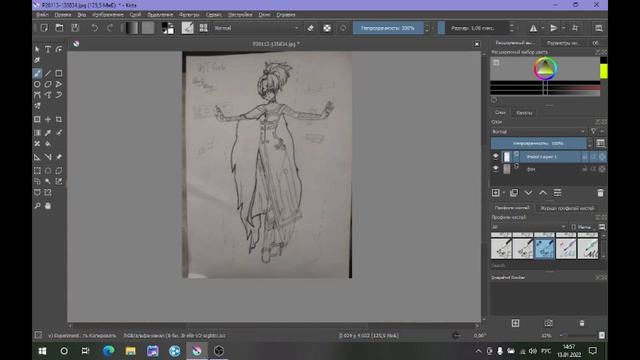Viewport: 640px width, 360px height.
Task: Open the Слой menu
Action: click(135, 14)
